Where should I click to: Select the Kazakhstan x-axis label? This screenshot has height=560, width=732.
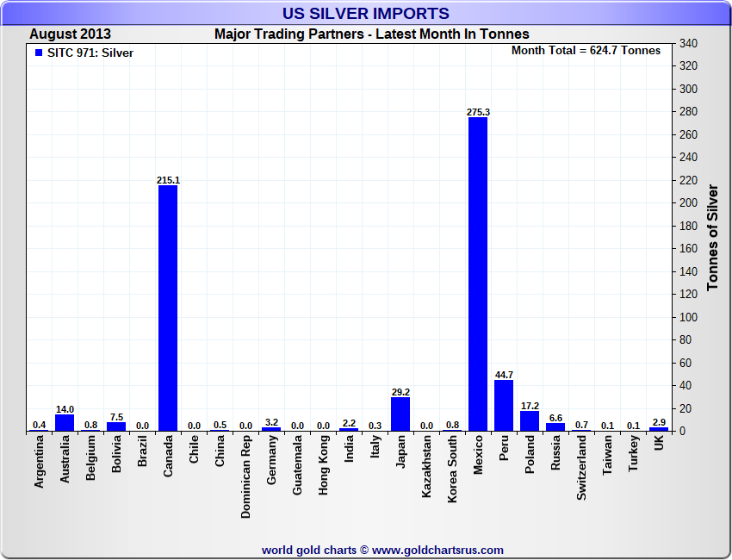click(x=427, y=470)
